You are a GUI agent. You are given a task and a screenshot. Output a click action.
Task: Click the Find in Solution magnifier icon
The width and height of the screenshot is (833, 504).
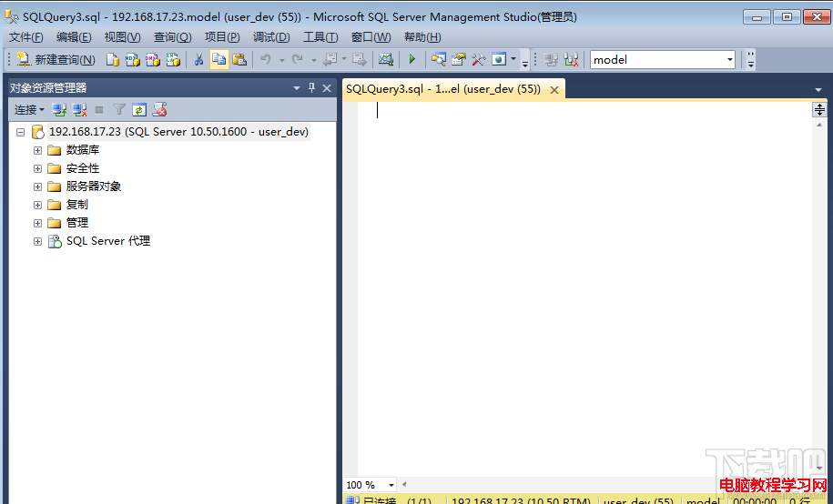438,59
